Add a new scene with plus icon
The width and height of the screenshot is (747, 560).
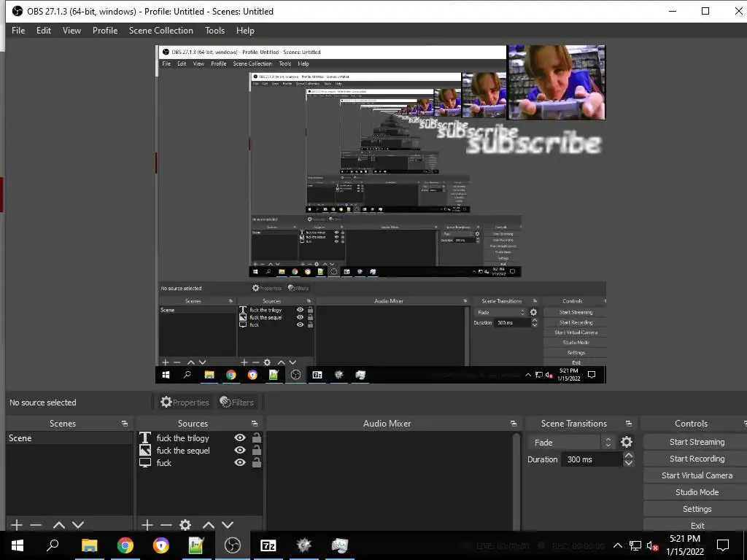[x=17, y=525]
